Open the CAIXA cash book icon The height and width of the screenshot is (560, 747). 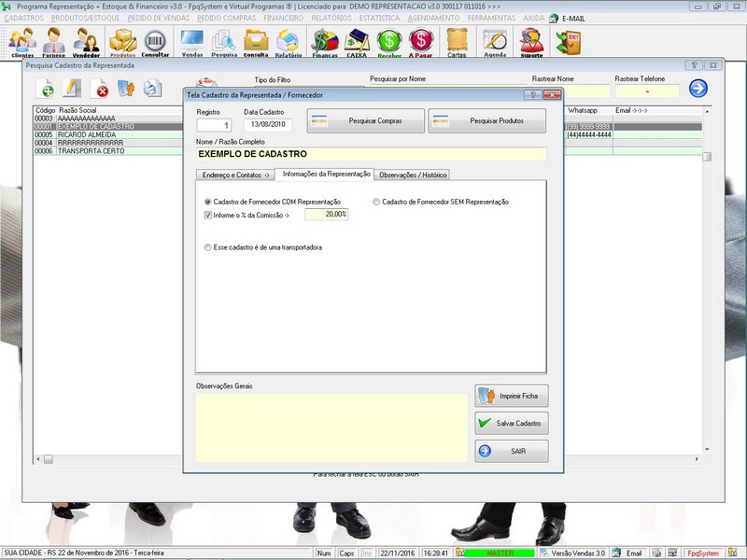tap(357, 42)
